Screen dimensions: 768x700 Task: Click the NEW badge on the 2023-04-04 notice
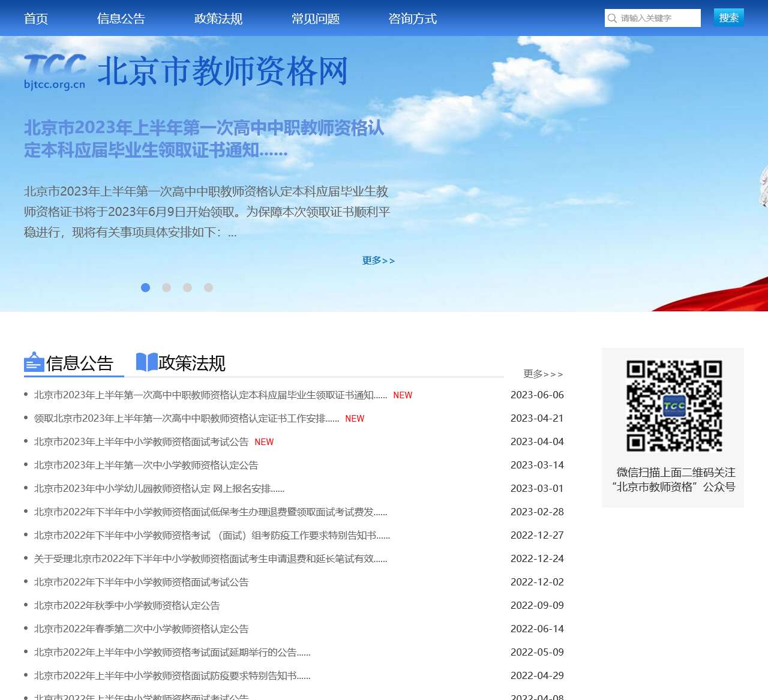click(265, 442)
